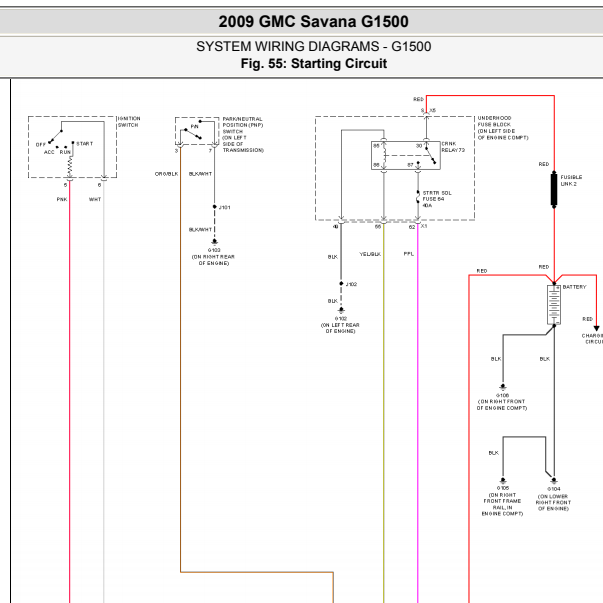Click the 'START' position label
This screenshot has height=603, width=603.
(x=85, y=143)
